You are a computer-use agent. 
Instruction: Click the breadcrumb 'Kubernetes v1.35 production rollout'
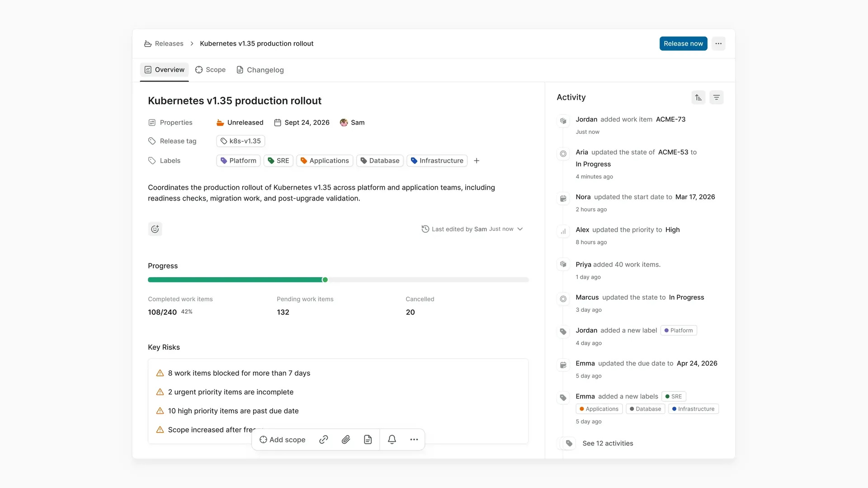point(257,43)
